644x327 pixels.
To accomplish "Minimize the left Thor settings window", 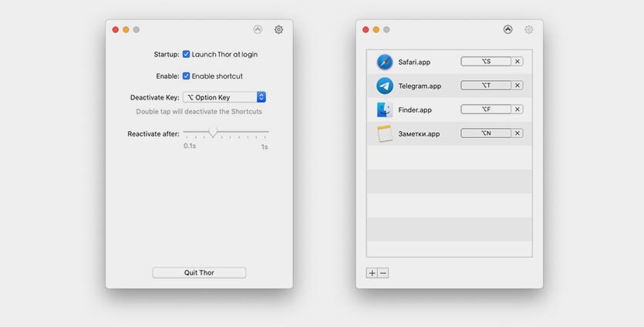I will tap(126, 29).
